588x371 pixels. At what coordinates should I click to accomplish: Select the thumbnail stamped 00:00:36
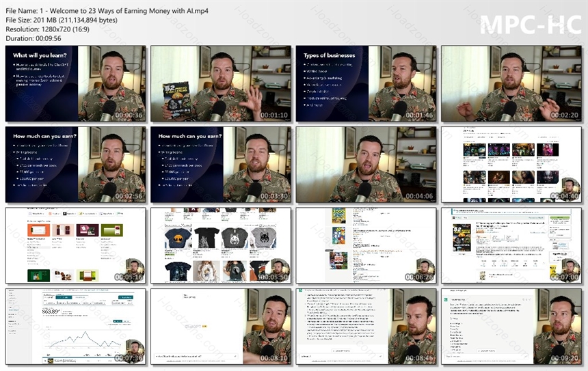[x=76, y=83]
